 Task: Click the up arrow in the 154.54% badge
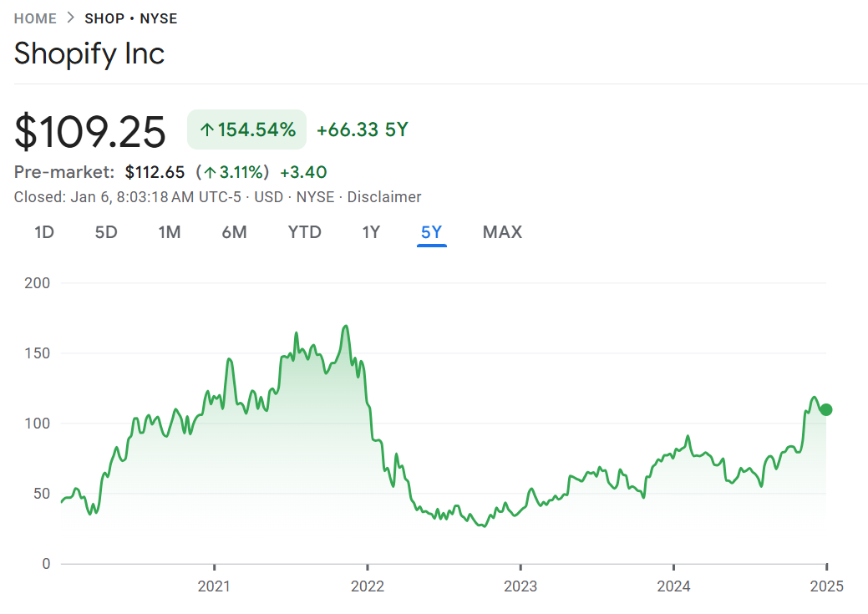pos(206,129)
